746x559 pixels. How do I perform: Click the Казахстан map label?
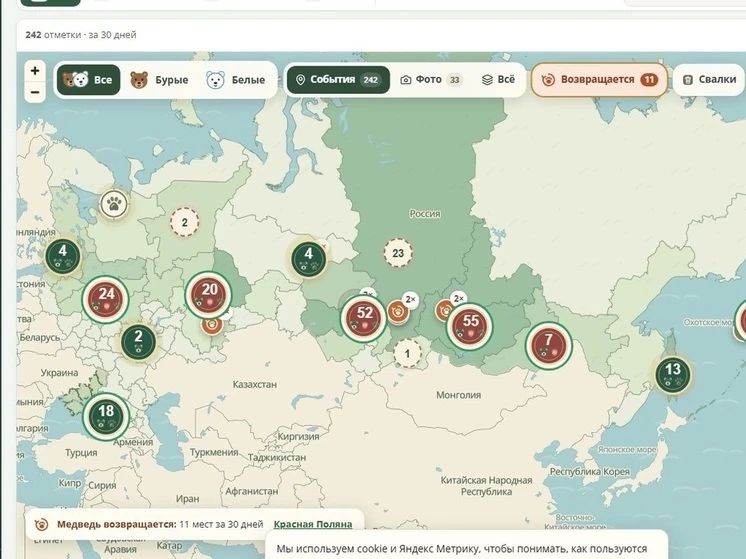[255, 384]
